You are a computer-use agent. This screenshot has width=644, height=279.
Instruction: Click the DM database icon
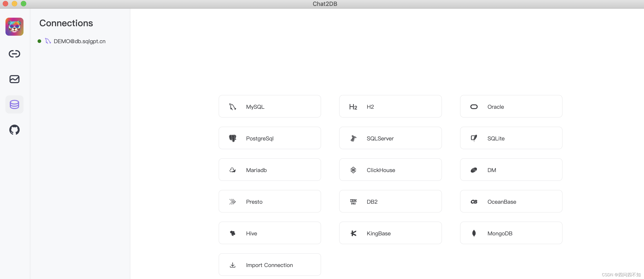pos(474,170)
